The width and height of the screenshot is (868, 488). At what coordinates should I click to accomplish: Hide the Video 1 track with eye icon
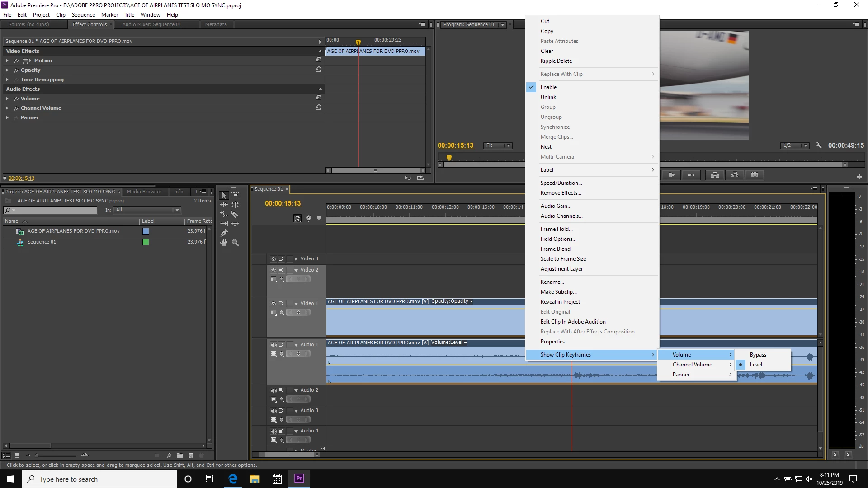pyautogui.click(x=274, y=304)
